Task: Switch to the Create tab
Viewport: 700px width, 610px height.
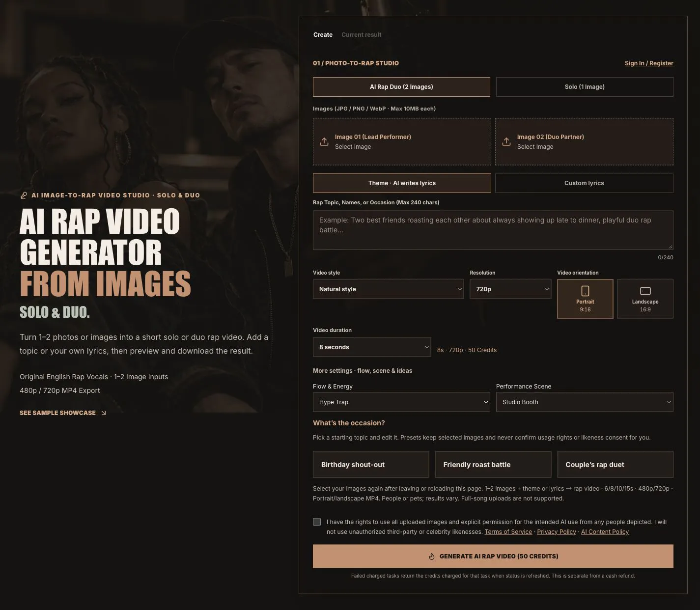Action: (x=323, y=35)
